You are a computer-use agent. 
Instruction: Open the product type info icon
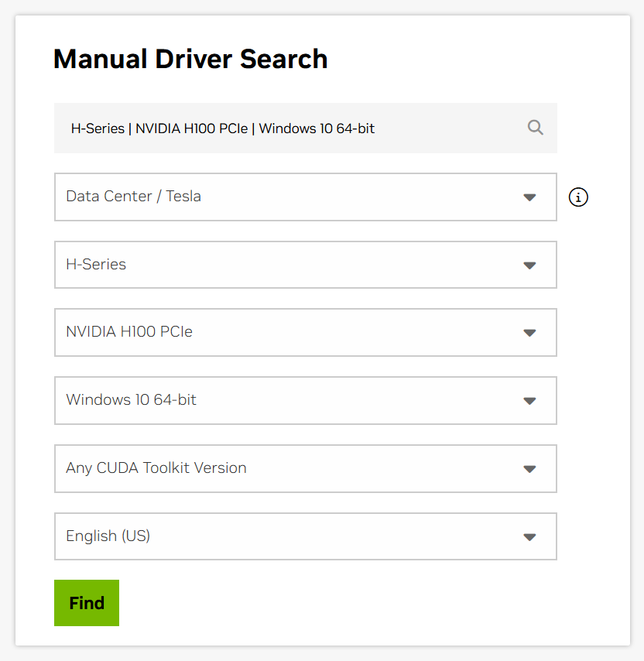coord(578,197)
